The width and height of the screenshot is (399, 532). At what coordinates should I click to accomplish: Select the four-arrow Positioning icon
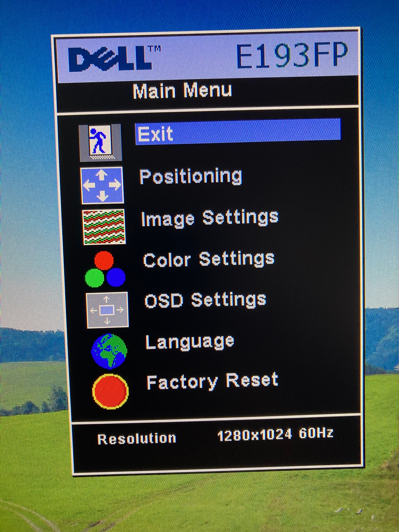[x=103, y=185]
